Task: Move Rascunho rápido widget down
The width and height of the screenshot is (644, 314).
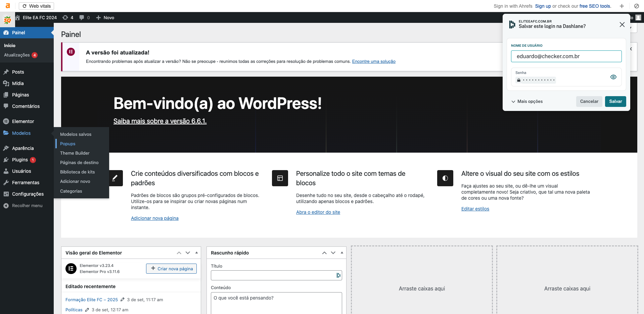Action: tap(333, 253)
